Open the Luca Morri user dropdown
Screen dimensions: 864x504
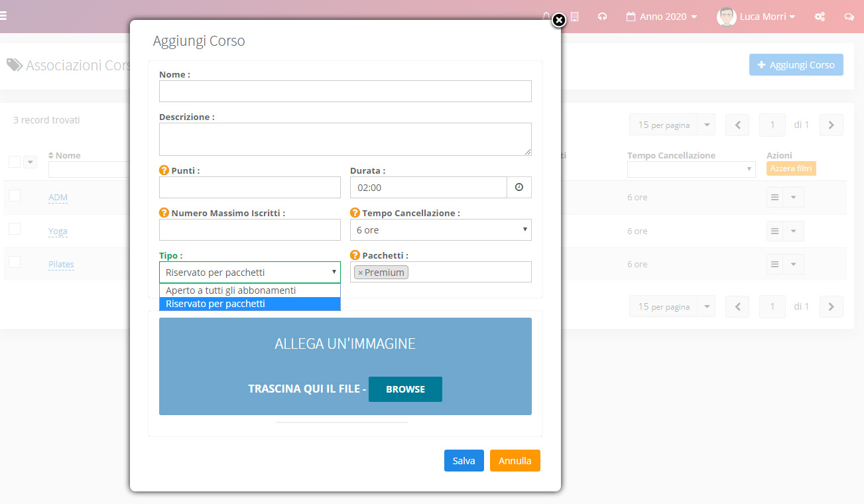(756, 17)
